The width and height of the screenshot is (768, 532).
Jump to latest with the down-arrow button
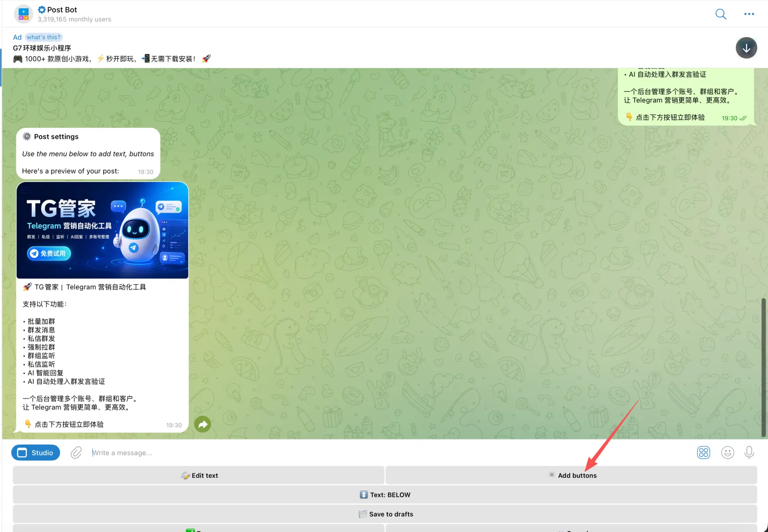coord(746,48)
